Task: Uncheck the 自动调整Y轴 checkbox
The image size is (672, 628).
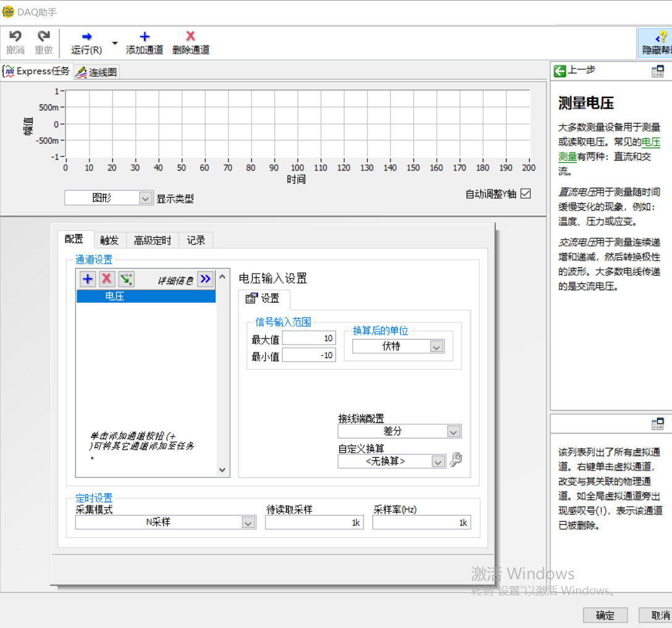Action: click(x=526, y=193)
